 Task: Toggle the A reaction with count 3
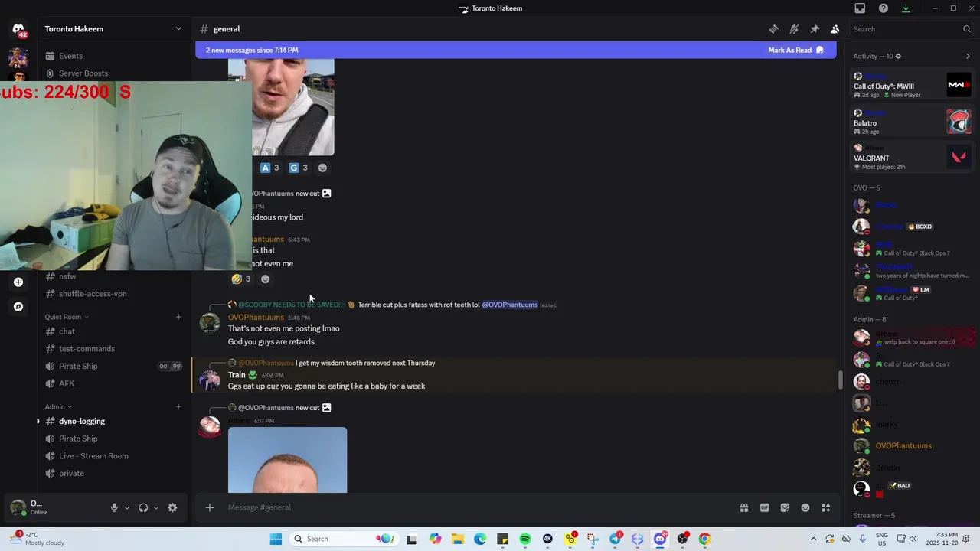pos(269,168)
